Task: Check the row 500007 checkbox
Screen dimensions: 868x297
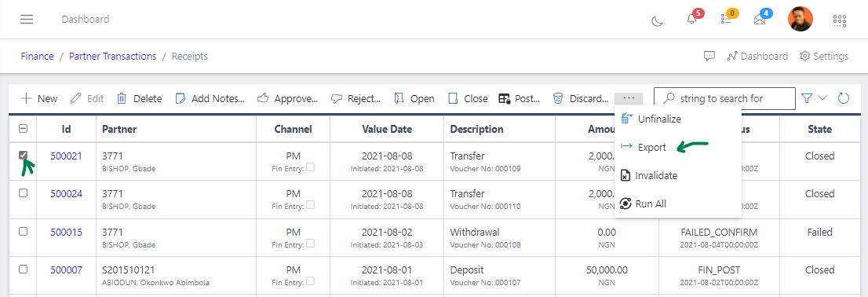Action: (24, 269)
